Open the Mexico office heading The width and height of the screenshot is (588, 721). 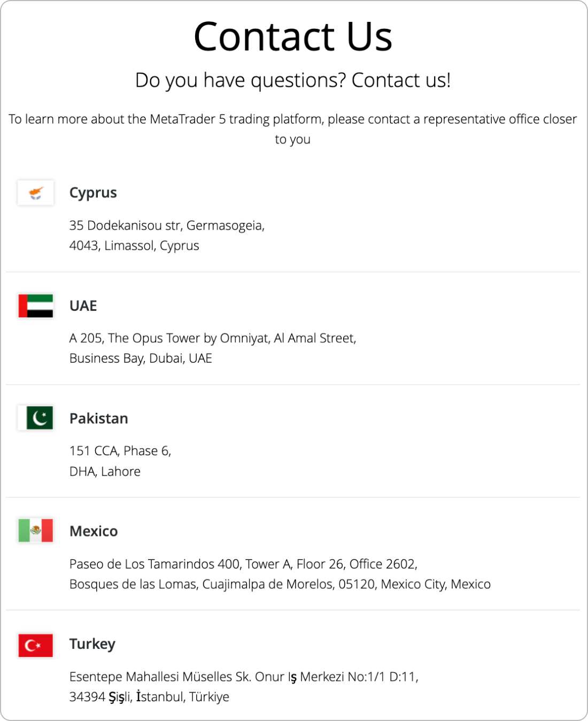(94, 531)
